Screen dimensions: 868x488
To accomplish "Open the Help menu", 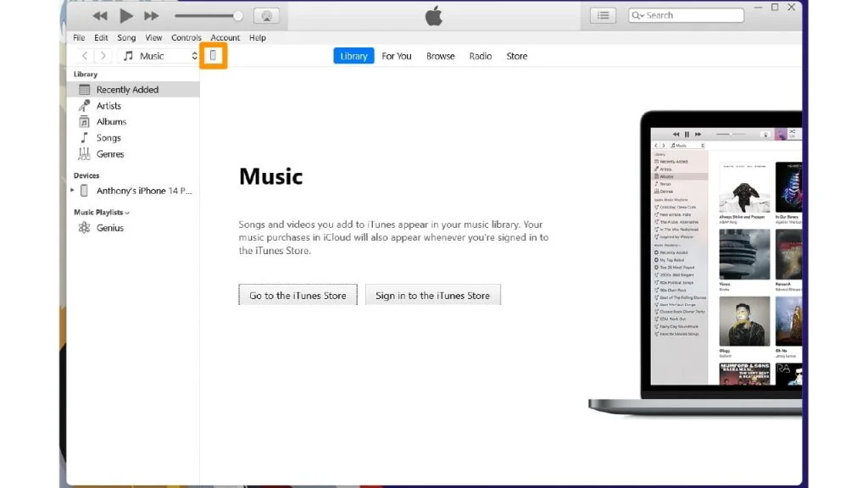I will [x=258, y=37].
